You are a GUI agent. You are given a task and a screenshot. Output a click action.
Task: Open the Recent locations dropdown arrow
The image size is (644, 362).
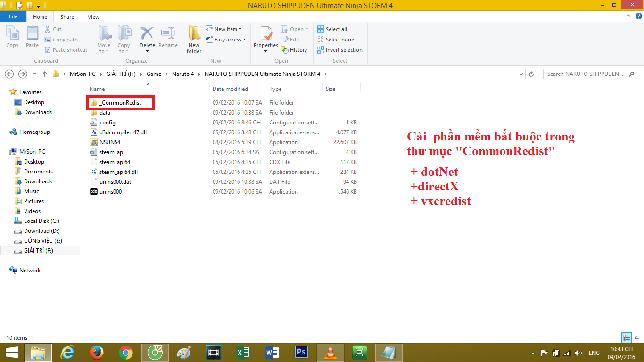point(34,74)
